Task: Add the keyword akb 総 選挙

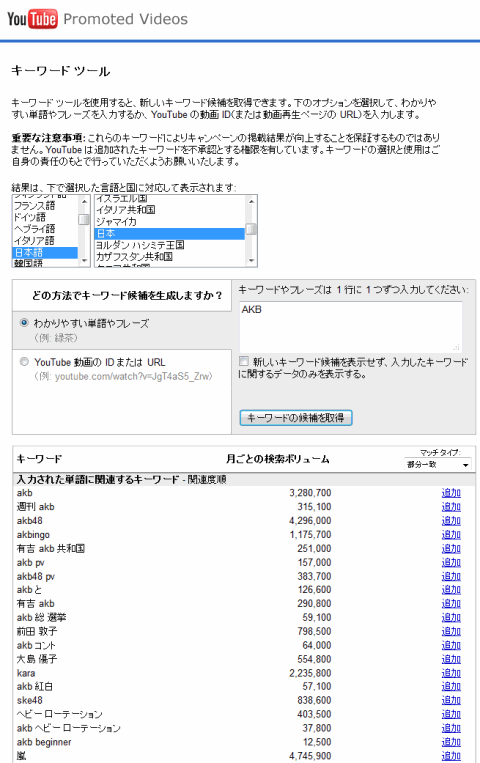Action: (x=451, y=618)
